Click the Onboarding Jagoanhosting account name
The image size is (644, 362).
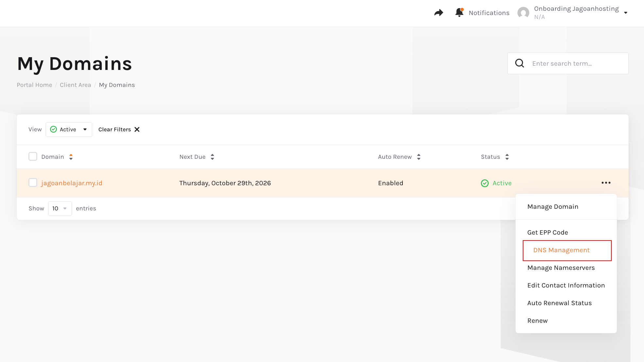(576, 8)
